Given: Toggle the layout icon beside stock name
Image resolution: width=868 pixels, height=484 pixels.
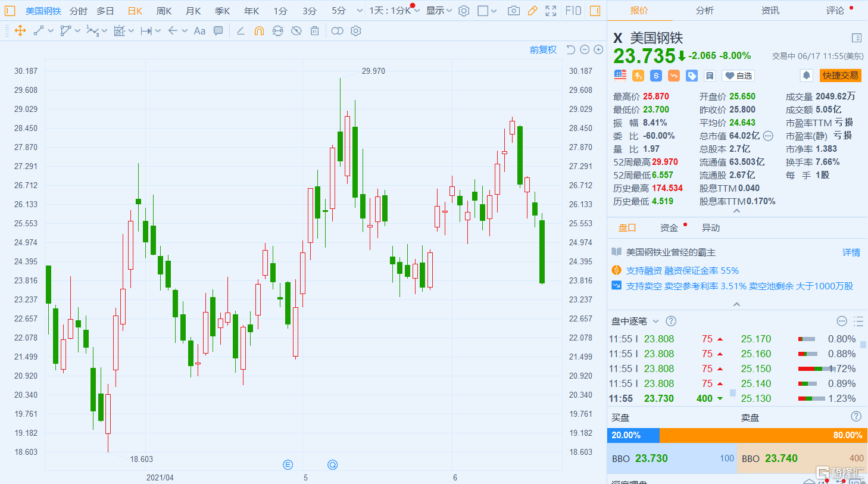Looking at the screenshot, I should pos(857,38).
